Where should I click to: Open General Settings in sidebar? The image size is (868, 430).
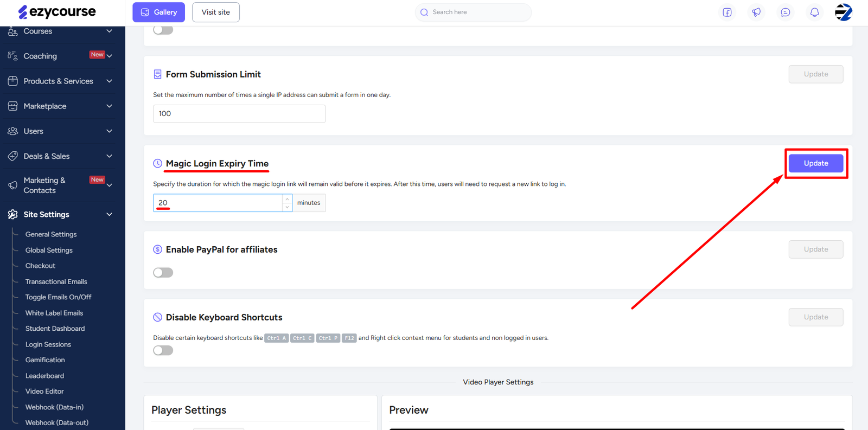pos(51,234)
